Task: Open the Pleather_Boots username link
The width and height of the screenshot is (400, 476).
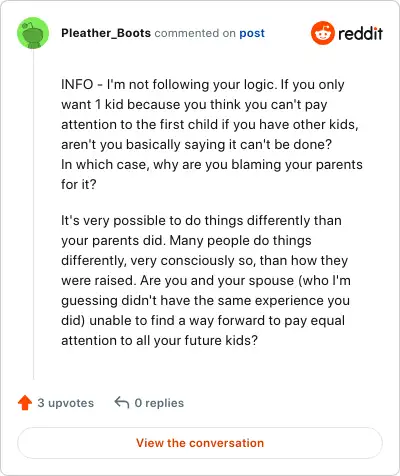Action: (106, 33)
